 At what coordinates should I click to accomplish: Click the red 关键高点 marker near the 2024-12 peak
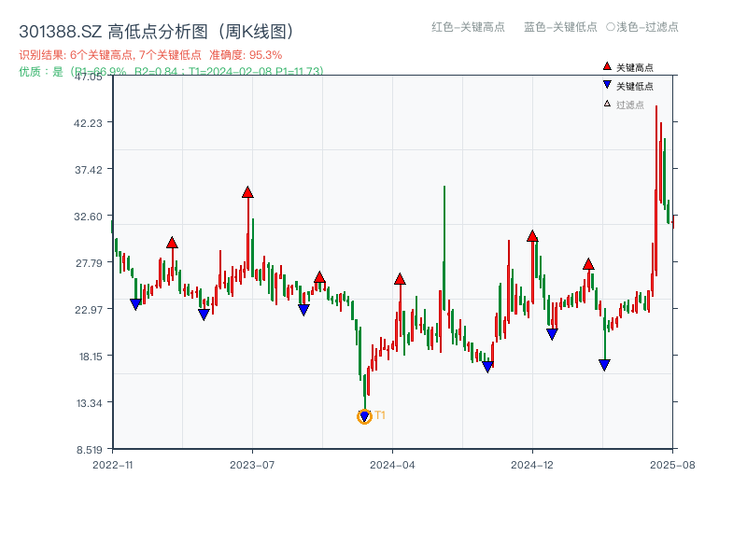click(532, 237)
